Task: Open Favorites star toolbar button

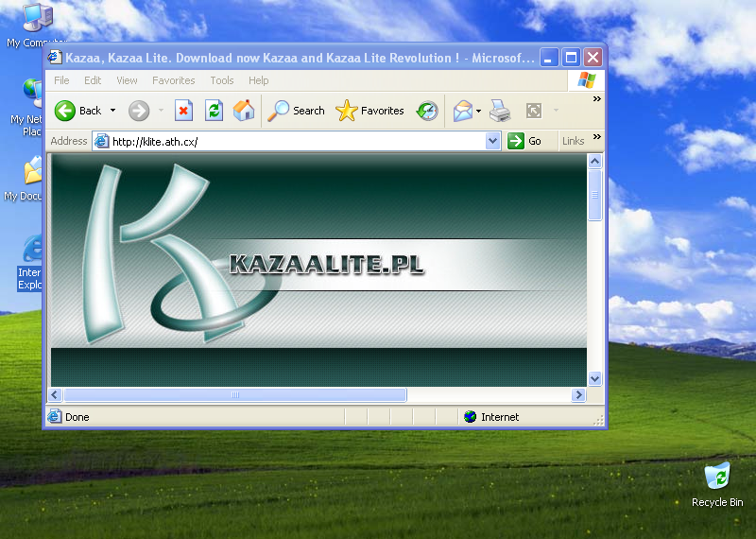Action: (x=369, y=111)
